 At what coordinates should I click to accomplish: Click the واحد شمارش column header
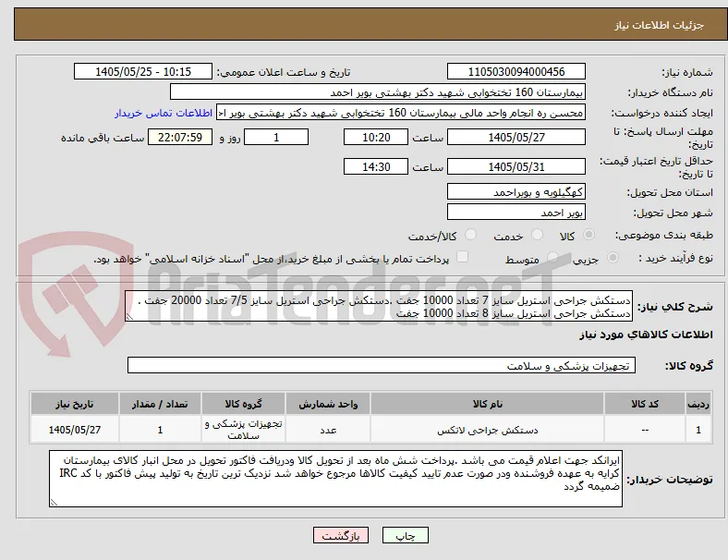click(x=328, y=404)
